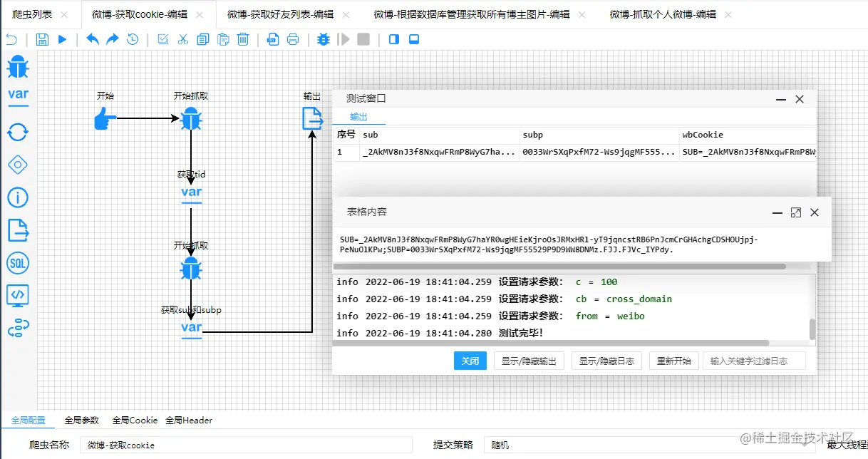This screenshot has width=868, height=459.
Task: Click 显示/隐藏输出 button
Action: point(529,361)
